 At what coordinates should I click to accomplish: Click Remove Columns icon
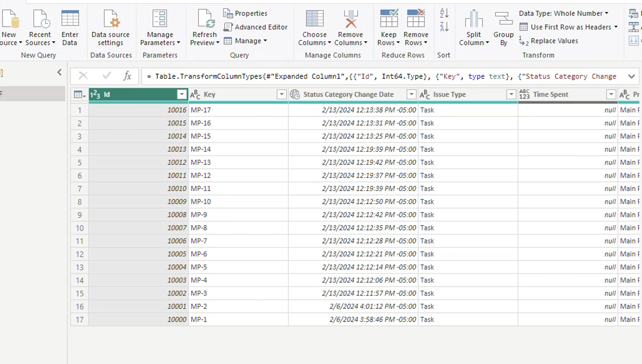pos(351,18)
